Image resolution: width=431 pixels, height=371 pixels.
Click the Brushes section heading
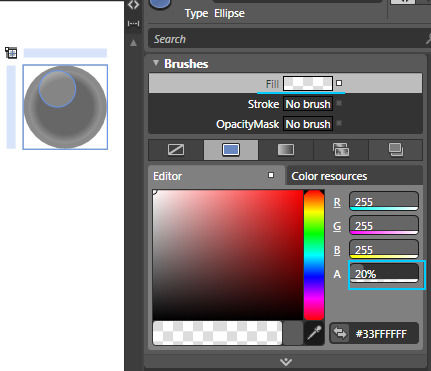pos(186,64)
